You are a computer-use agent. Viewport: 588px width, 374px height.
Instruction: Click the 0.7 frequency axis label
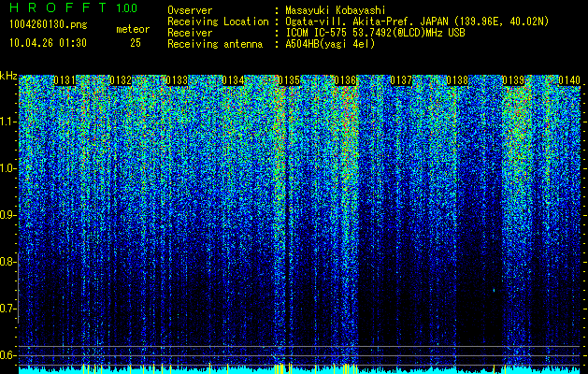point(8,309)
